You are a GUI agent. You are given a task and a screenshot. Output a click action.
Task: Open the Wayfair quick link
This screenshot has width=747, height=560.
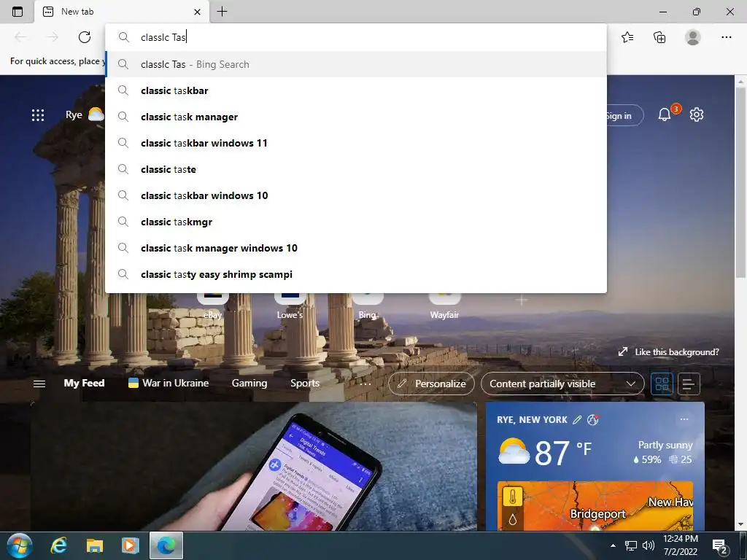pos(444,306)
